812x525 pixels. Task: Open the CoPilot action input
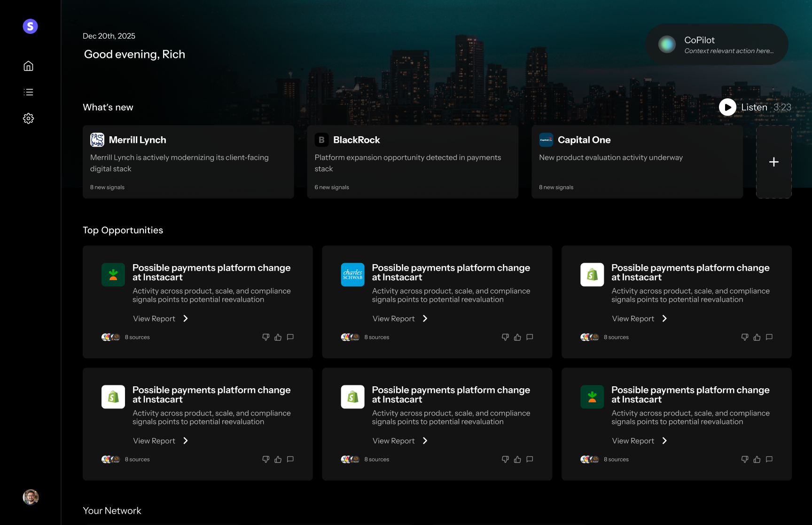(717, 45)
